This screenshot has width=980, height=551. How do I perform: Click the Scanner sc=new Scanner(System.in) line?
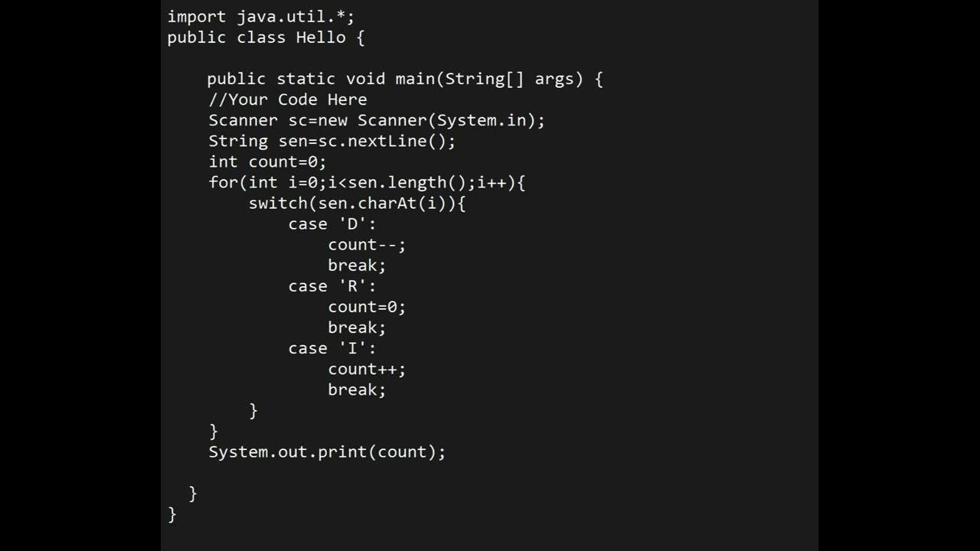pyautogui.click(x=376, y=120)
